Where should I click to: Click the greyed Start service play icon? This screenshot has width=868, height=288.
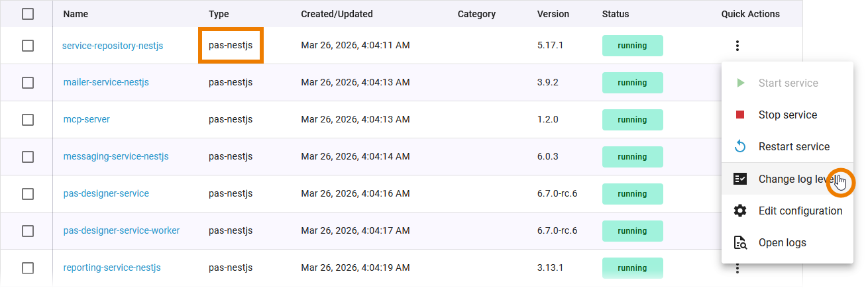740,83
